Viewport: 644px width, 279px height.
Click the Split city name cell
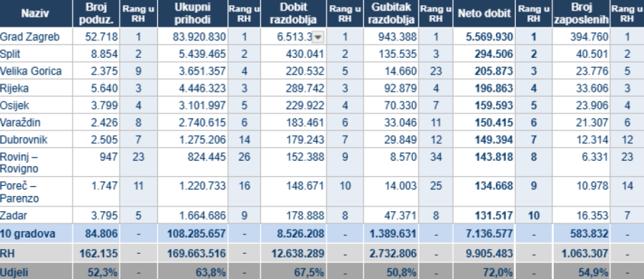36,54
